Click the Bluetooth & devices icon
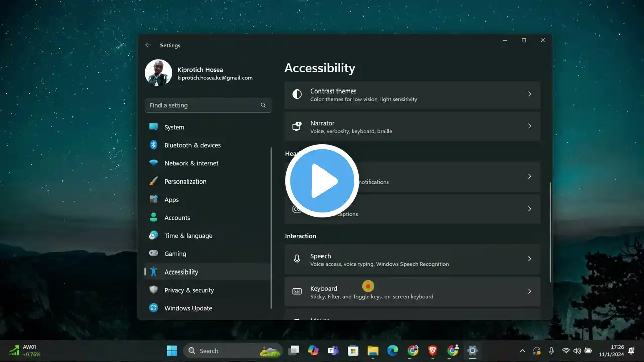Image resolution: width=644 pixels, height=362 pixels. [154, 145]
